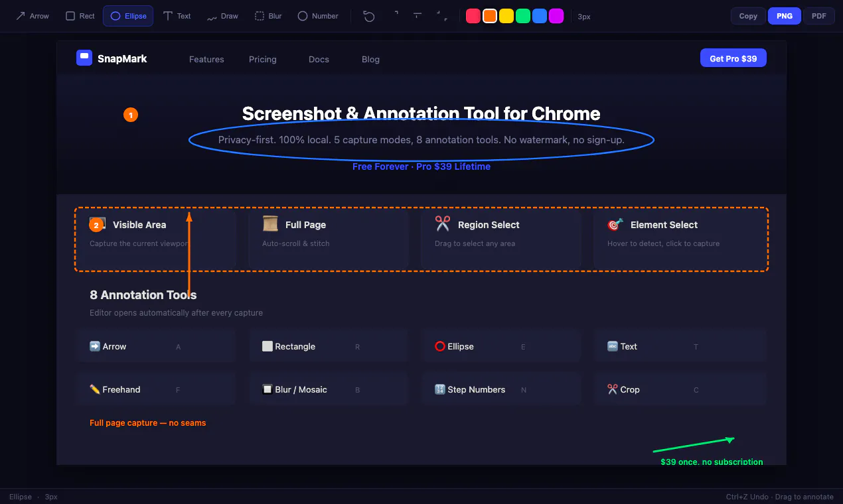The image size is (843, 504).
Task: Open the Features nav item
Action: (206, 59)
